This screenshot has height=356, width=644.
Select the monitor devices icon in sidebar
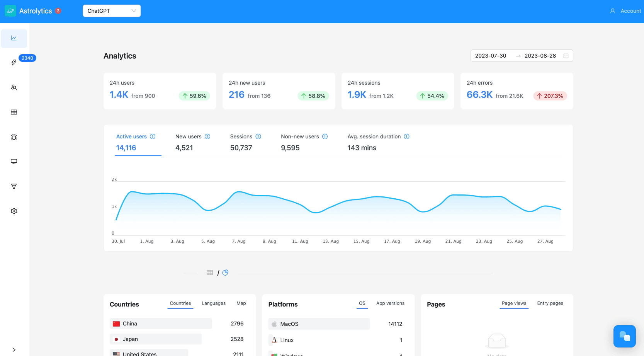click(x=14, y=161)
